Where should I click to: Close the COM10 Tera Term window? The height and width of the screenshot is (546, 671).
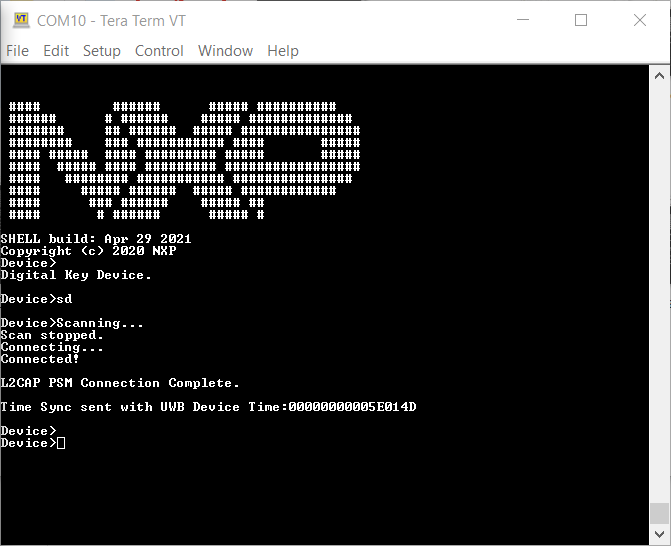pos(640,20)
